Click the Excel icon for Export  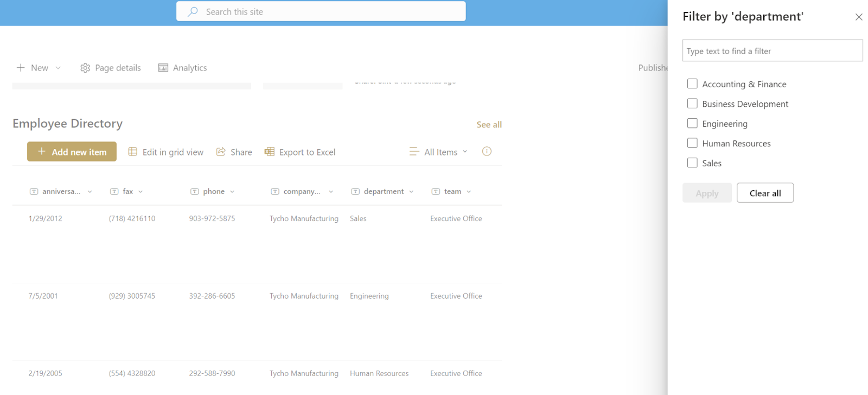(x=269, y=152)
